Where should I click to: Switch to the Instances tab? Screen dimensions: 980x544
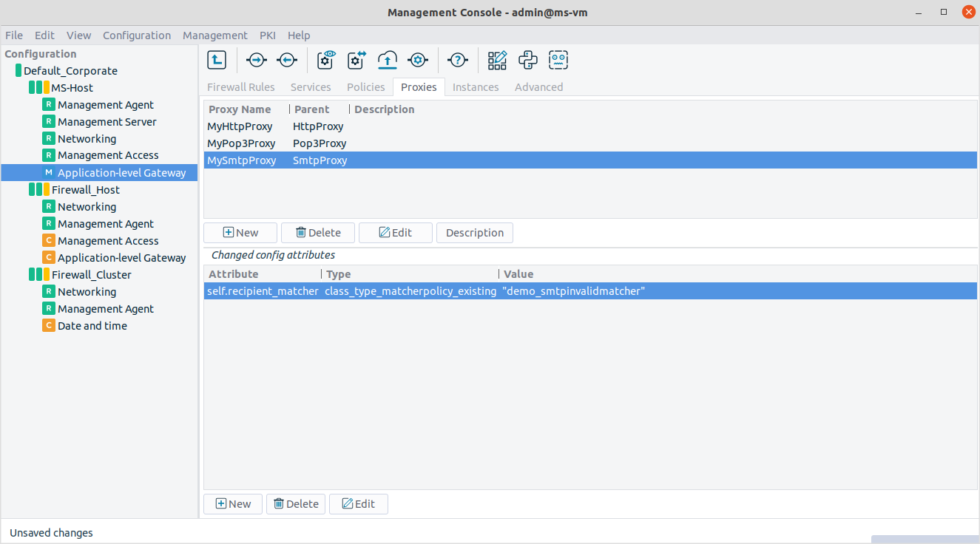click(x=476, y=87)
